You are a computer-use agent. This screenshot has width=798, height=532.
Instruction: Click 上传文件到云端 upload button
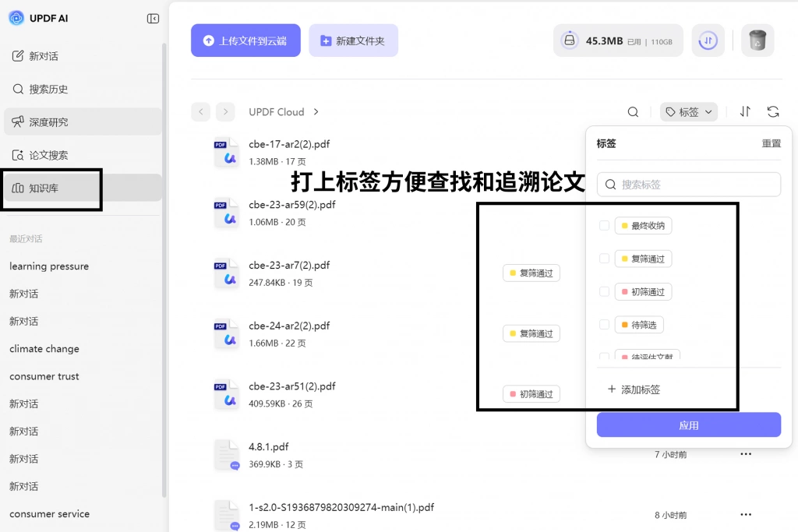click(245, 41)
